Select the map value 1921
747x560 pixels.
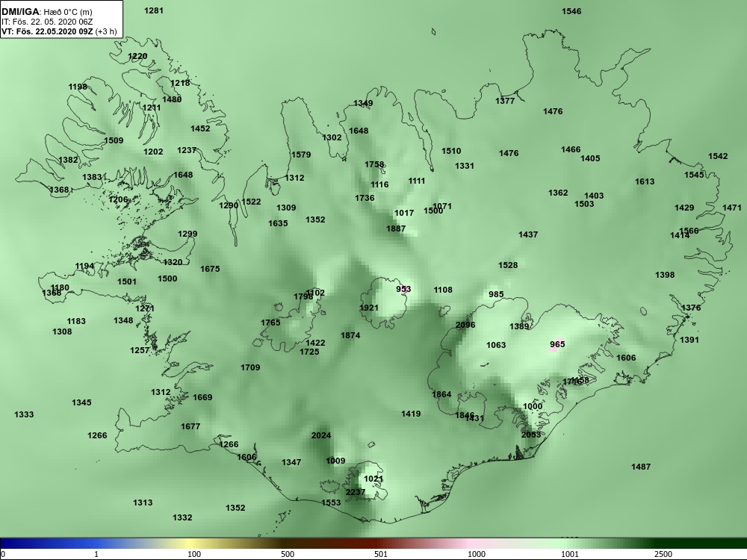point(368,308)
